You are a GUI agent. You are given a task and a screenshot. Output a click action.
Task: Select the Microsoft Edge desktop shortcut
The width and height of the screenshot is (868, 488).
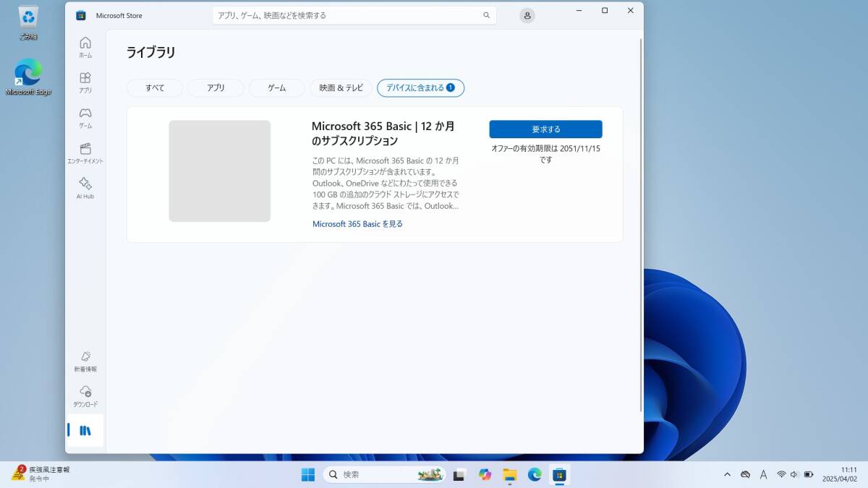28,77
